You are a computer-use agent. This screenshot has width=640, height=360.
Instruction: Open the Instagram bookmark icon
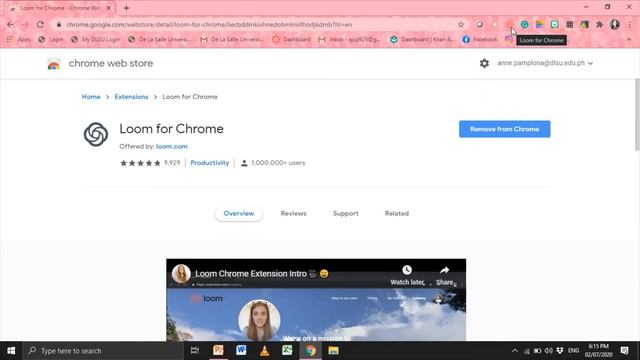(x=509, y=39)
